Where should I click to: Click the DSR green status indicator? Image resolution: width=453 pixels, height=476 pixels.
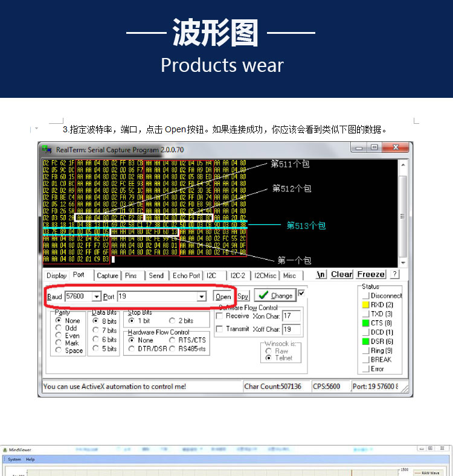click(x=365, y=341)
